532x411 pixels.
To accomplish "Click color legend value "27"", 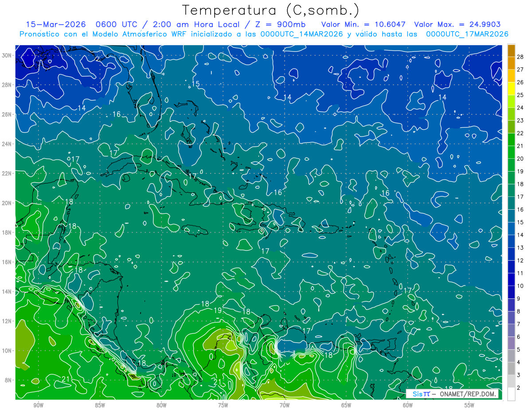I will (x=520, y=70).
